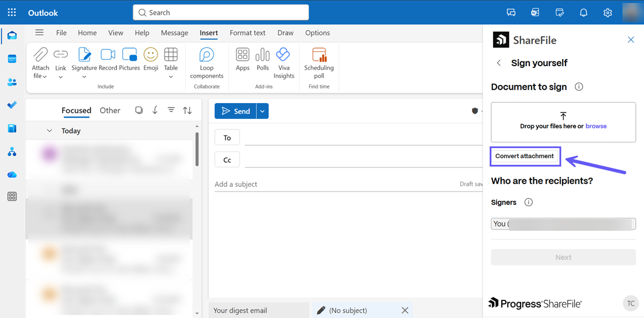The image size is (644, 318).
Task: Open Mail in the left sidebar
Action: pyautogui.click(x=12, y=35)
